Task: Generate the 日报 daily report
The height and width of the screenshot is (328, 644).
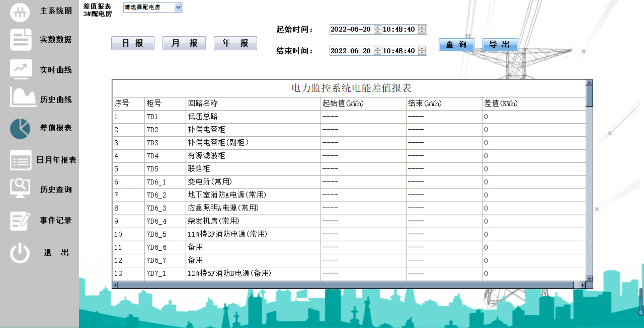Action: pos(132,43)
